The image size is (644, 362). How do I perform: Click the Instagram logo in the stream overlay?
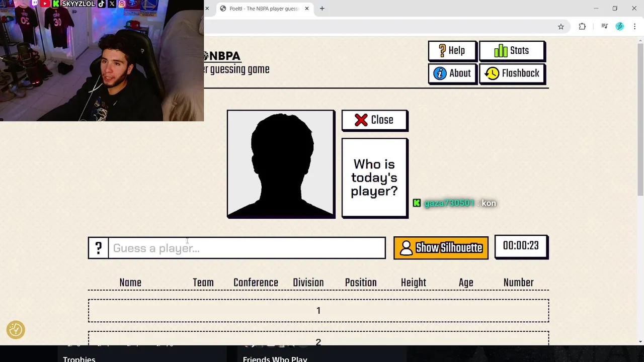click(122, 4)
